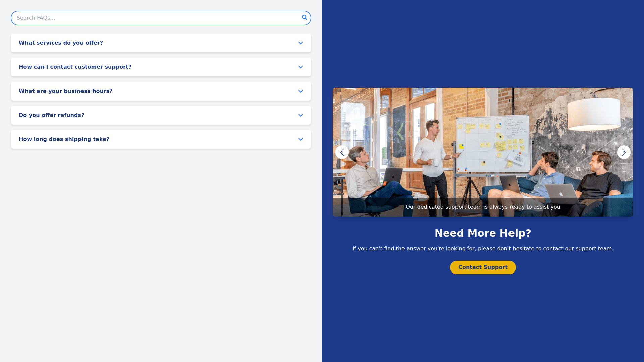Focus the Search FAQs input field
The height and width of the screenshot is (362, 644).
coord(154,18)
